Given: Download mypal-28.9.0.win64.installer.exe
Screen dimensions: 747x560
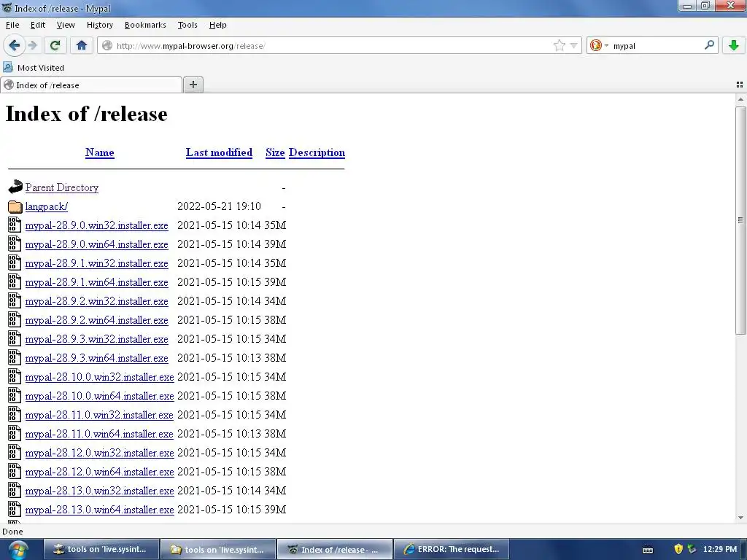Looking at the screenshot, I should coord(97,244).
